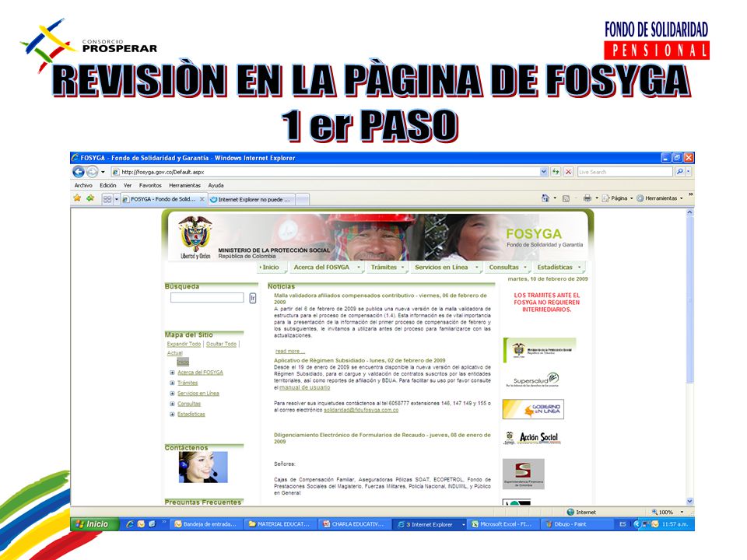Open the Estadísticas navigation menu

(559, 267)
